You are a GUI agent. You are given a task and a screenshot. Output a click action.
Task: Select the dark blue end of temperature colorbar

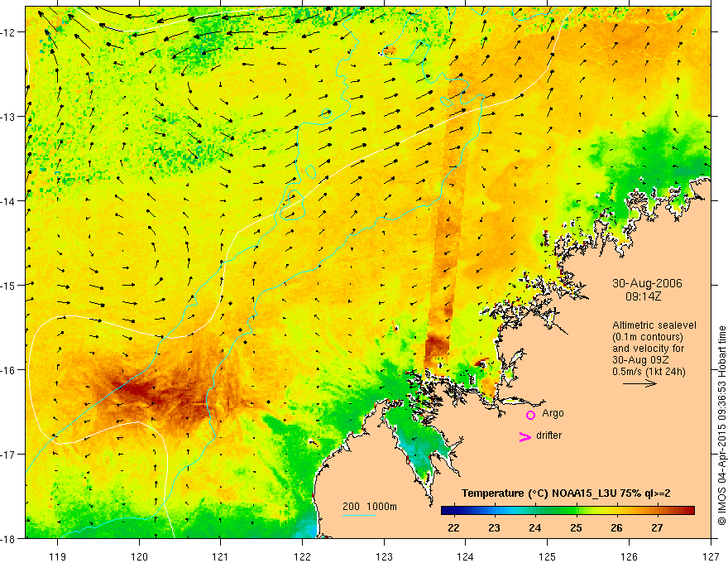pyautogui.click(x=448, y=511)
